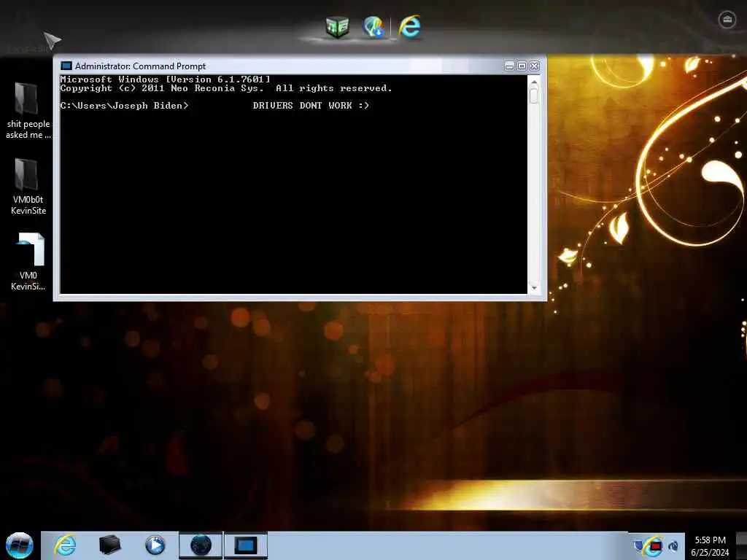This screenshot has height=560, width=747.
Task: Minimize the Command Prompt window
Action: click(509, 66)
